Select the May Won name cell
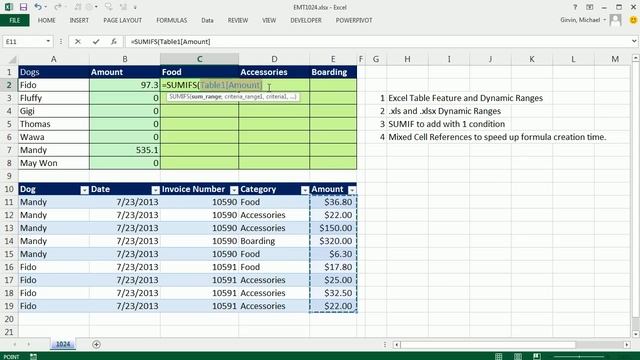Screen dimensions: 640x360 [53, 163]
